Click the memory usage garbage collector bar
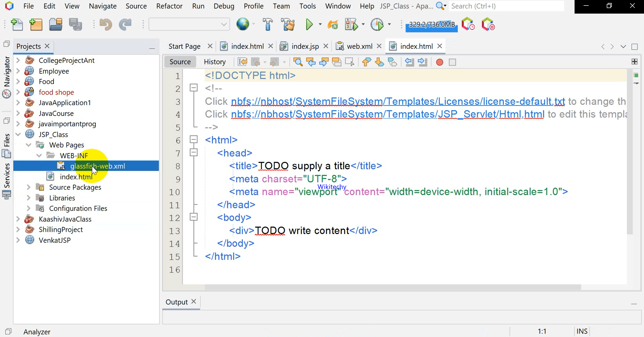The width and height of the screenshot is (644, 337). point(431,25)
